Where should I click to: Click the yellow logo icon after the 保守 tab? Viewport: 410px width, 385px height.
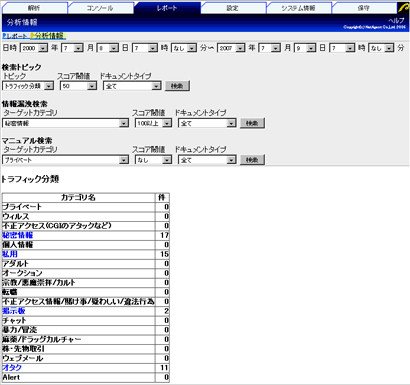pos(403,8)
